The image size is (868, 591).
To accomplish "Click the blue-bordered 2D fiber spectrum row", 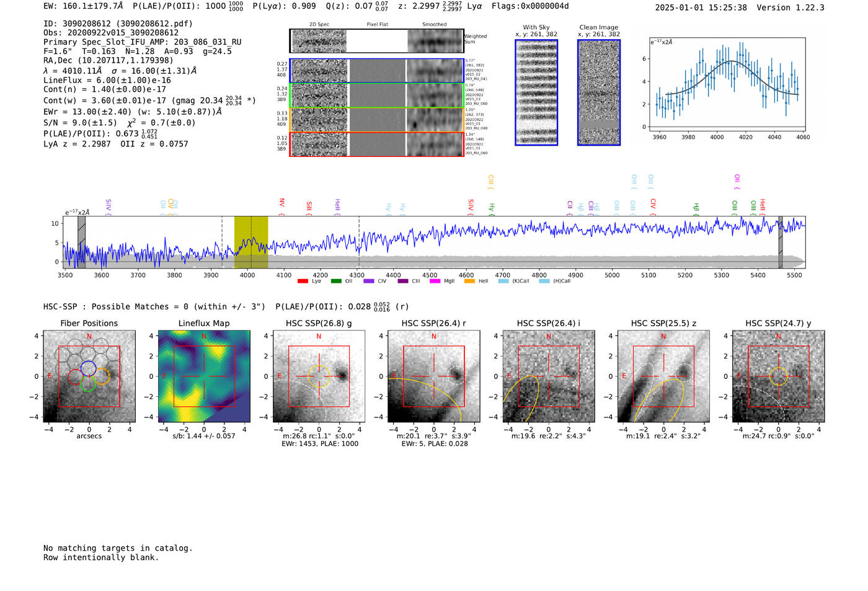I will pyautogui.click(x=377, y=71).
